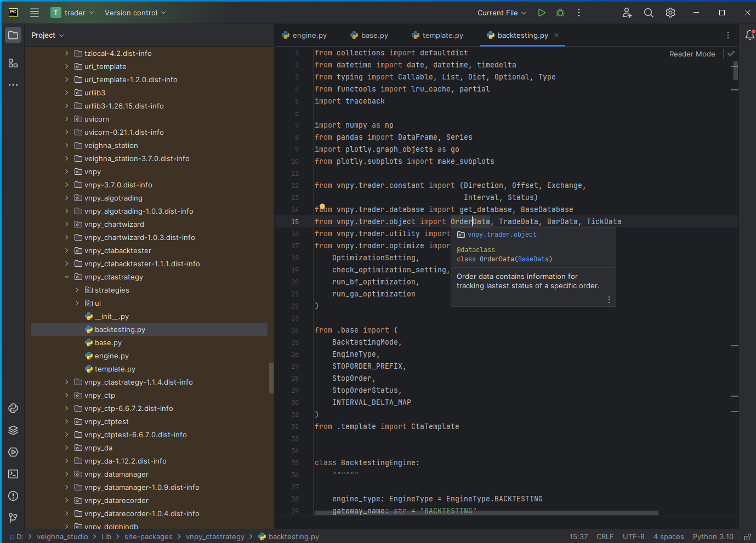Open Search Everywhere magnifier
Screen dimensions: 756x543
click(649, 13)
